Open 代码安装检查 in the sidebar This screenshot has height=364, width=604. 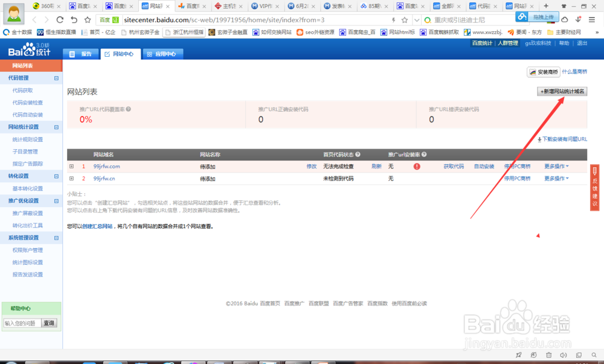[28, 103]
